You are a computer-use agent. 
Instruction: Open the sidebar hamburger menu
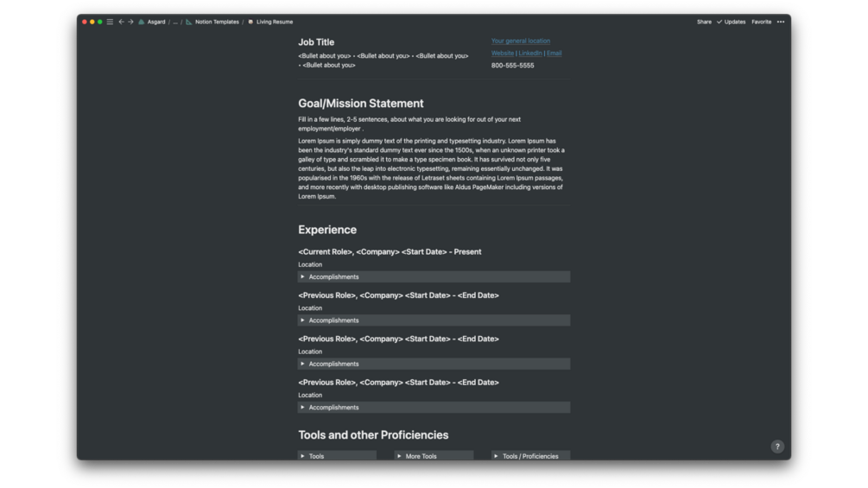[x=110, y=22]
